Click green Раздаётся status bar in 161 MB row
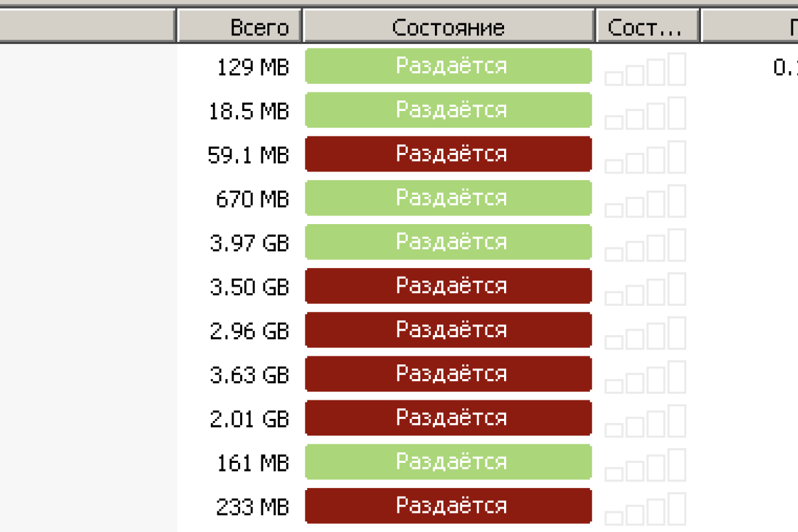 448,462
